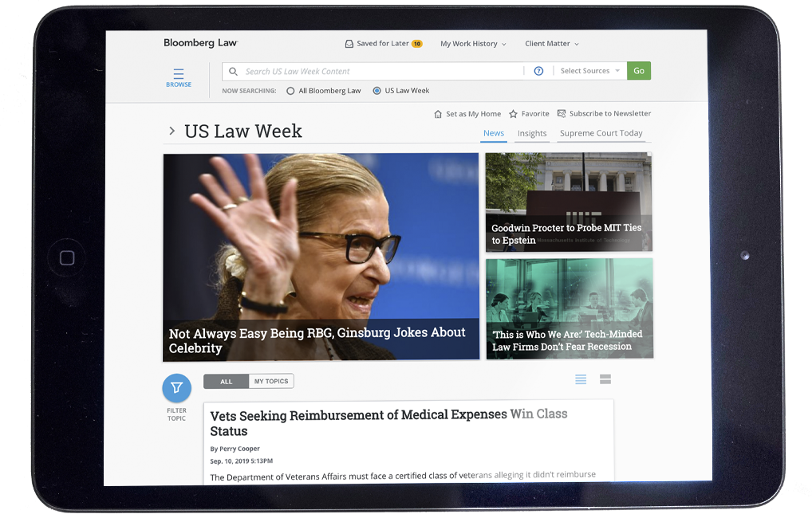Expand the Client Matter dropdown
Image resolution: width=812 pixels, height=514 pixels.
[552, 44]
